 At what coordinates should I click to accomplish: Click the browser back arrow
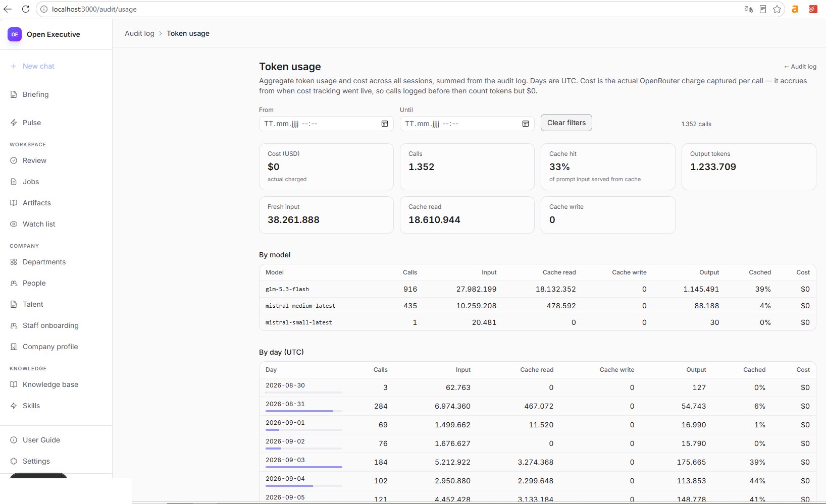click(8, 9)
